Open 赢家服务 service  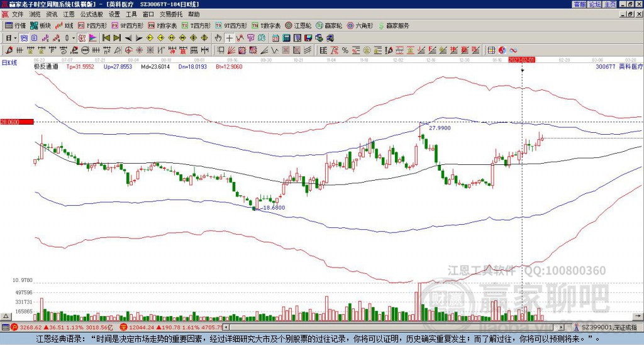(393, 25)
